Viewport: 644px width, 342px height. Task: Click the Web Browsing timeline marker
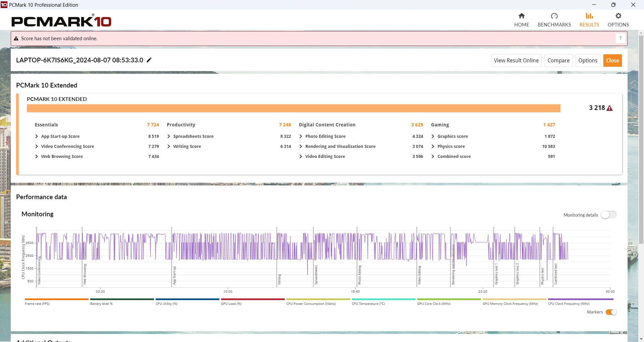point(85,274)
